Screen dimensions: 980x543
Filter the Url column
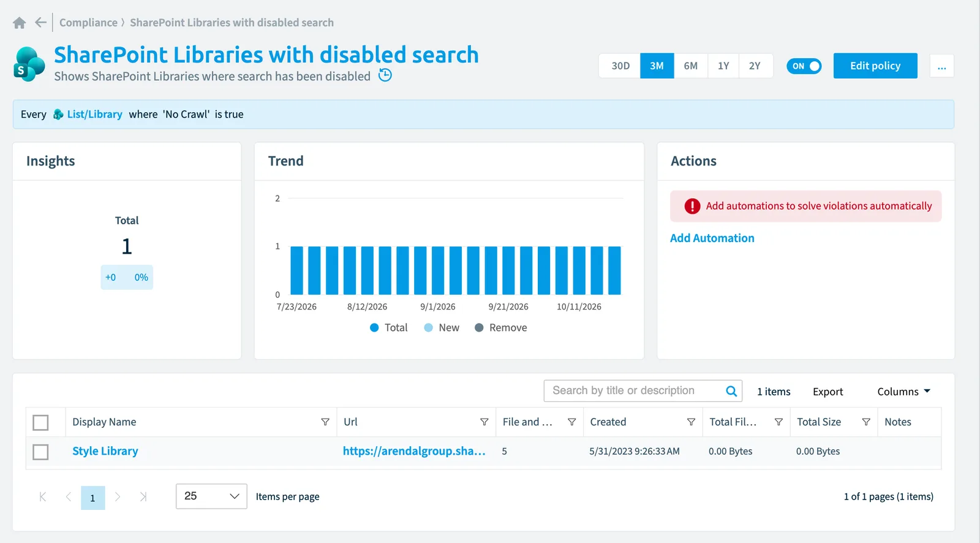[x=484, y=422]
